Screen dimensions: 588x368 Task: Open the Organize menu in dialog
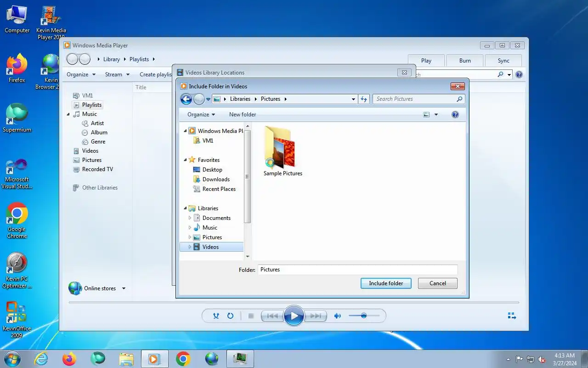pos(201,115)
